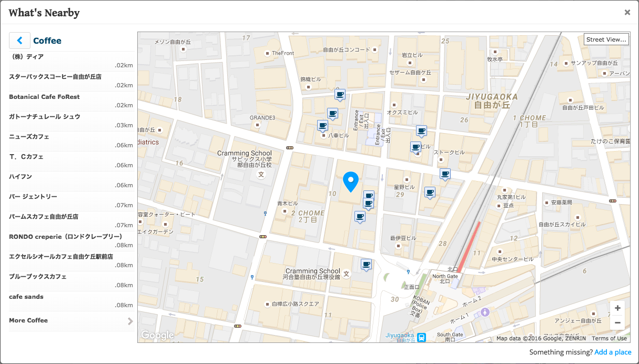Close the What's Nearby dialog
The width and height of the screenshot is (639, 364).
tap(627, 13)
